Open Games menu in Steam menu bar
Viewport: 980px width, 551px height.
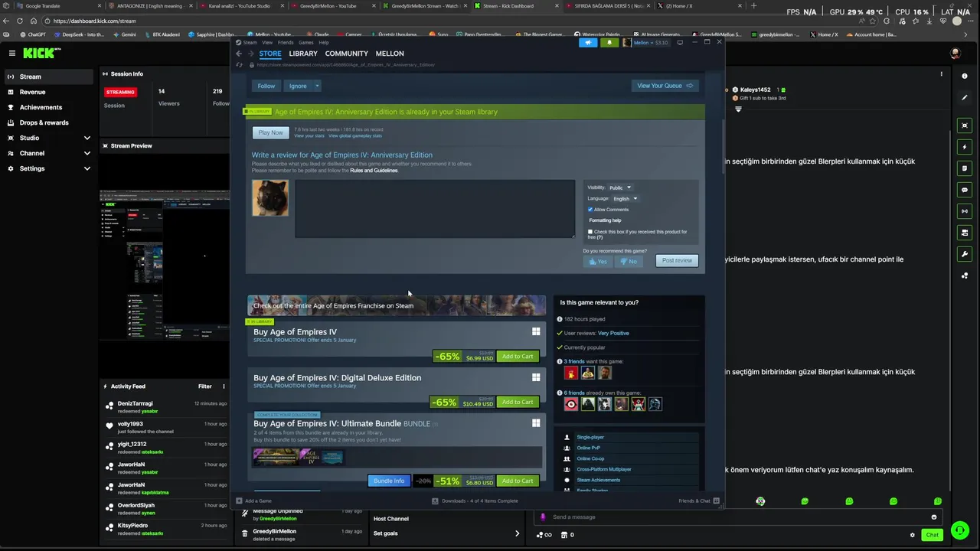305,43
